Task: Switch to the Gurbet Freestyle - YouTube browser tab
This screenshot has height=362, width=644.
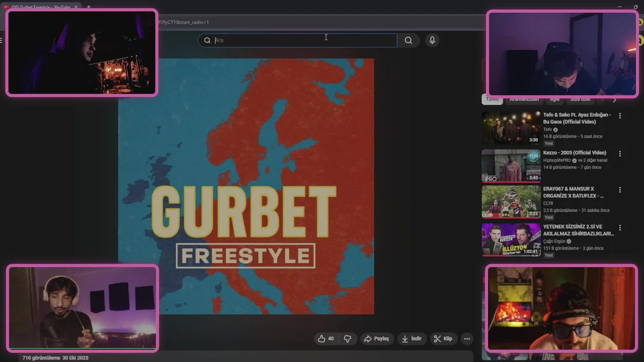Action: [x=40, y=7]
